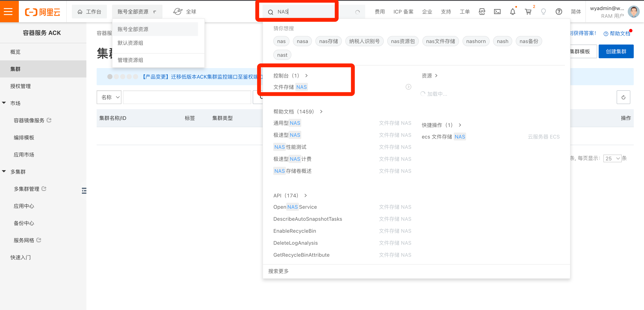Click the notification bell icon
This screenshot has width=644, height=310.
[513, 12]
